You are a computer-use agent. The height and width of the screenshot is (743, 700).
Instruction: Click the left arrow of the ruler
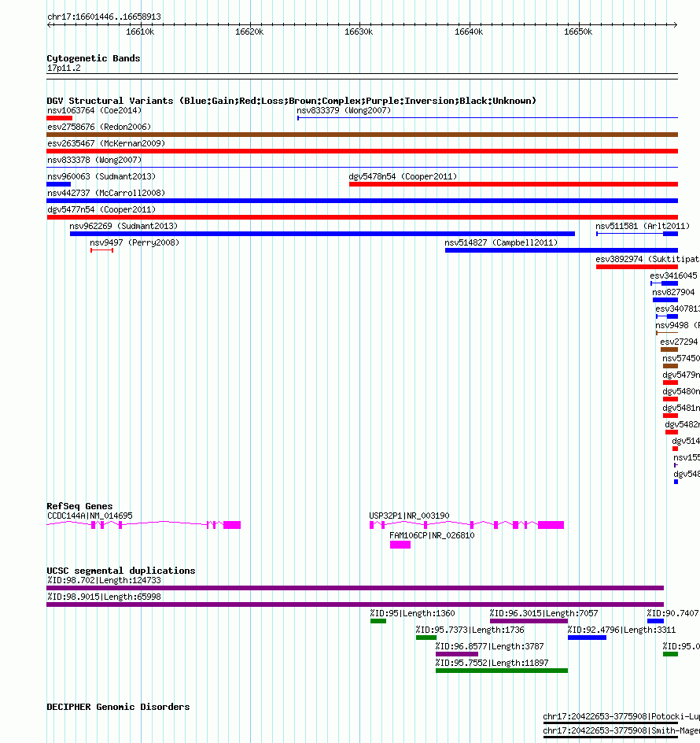[50, 24]
